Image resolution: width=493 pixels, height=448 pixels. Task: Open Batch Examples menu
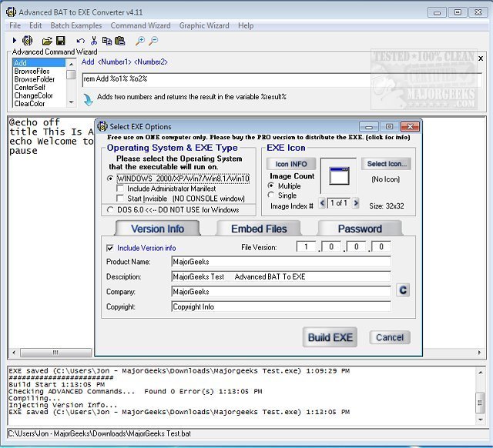coord(76,25)
